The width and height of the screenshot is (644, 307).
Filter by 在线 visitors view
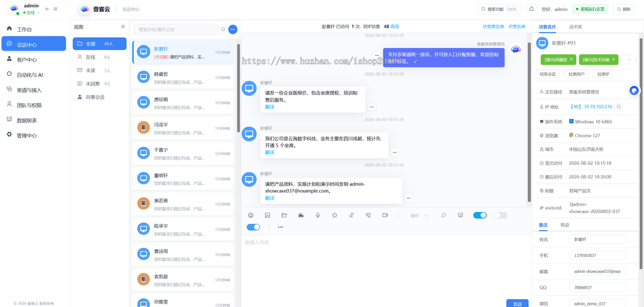pos(100,57)
